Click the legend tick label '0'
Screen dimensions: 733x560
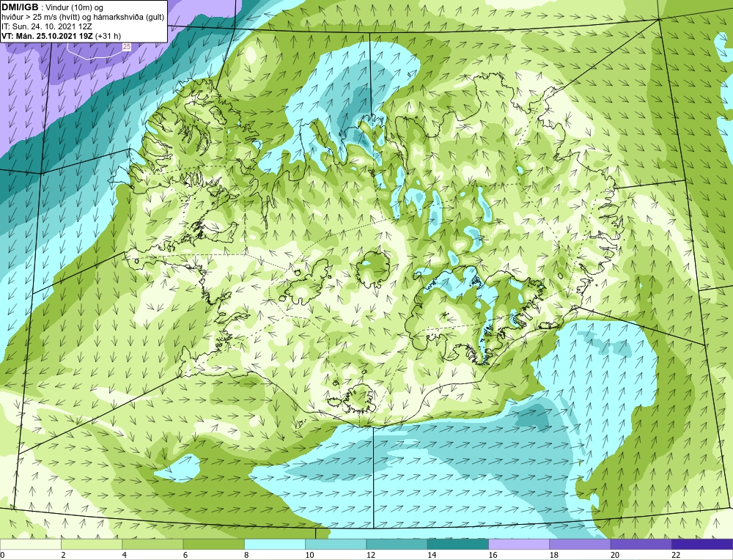pos(2,555)
